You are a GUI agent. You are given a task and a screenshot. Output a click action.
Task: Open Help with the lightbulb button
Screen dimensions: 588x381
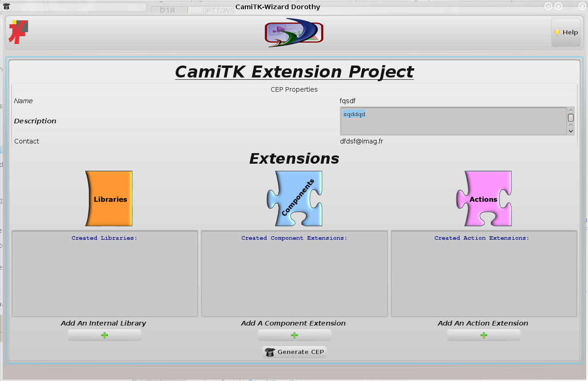click(566, 33)
